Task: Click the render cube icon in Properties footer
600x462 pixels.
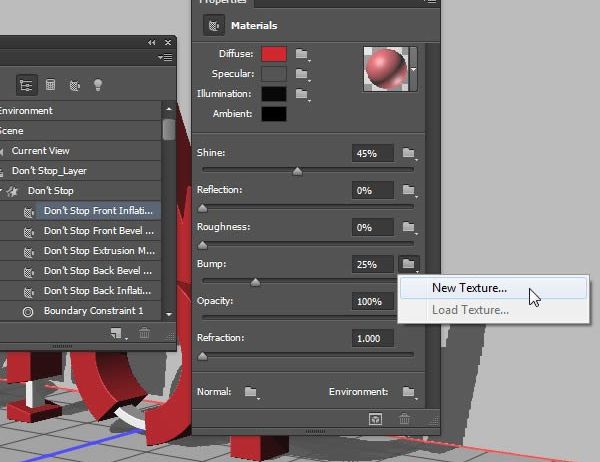Action: coord(375,419)
